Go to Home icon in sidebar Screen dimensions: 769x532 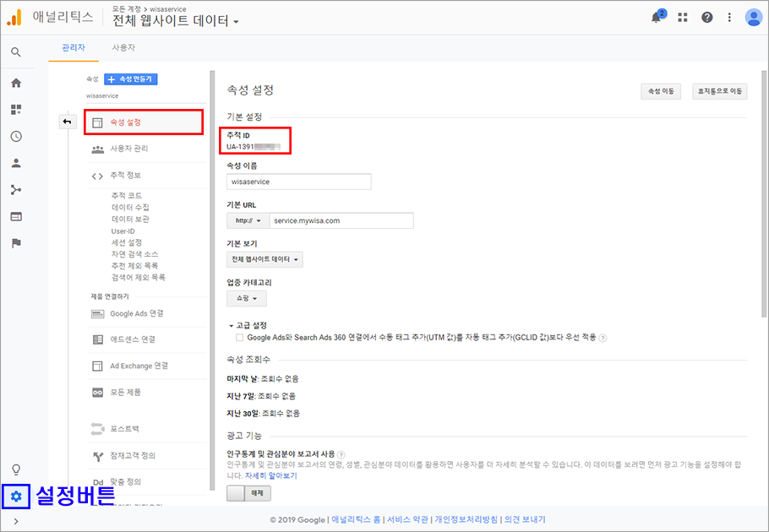coord(16,83)
